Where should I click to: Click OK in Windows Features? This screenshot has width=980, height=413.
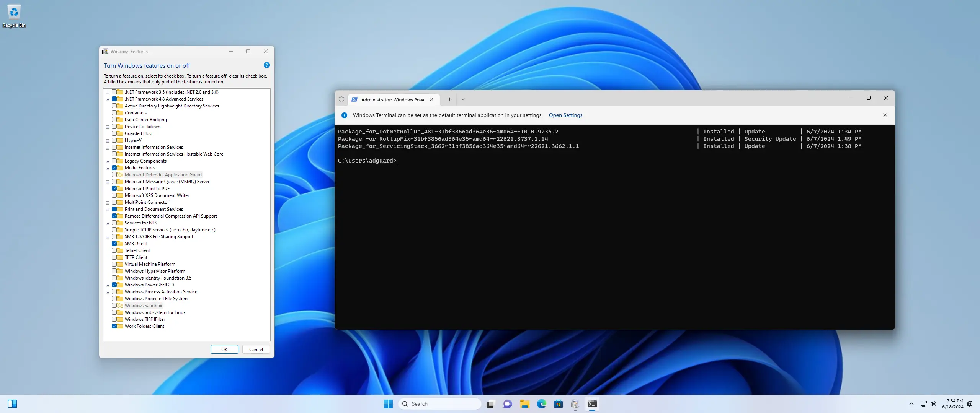point(224,349)
